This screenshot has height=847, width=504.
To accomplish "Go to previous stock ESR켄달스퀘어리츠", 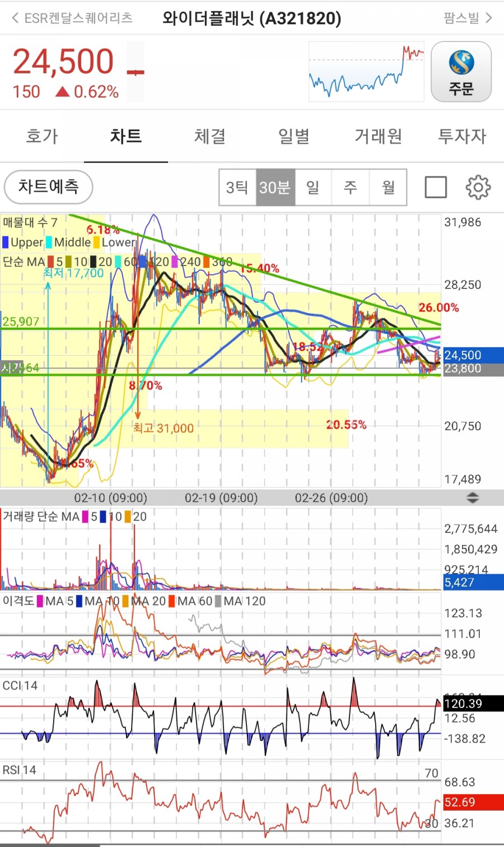I will 72,18.
